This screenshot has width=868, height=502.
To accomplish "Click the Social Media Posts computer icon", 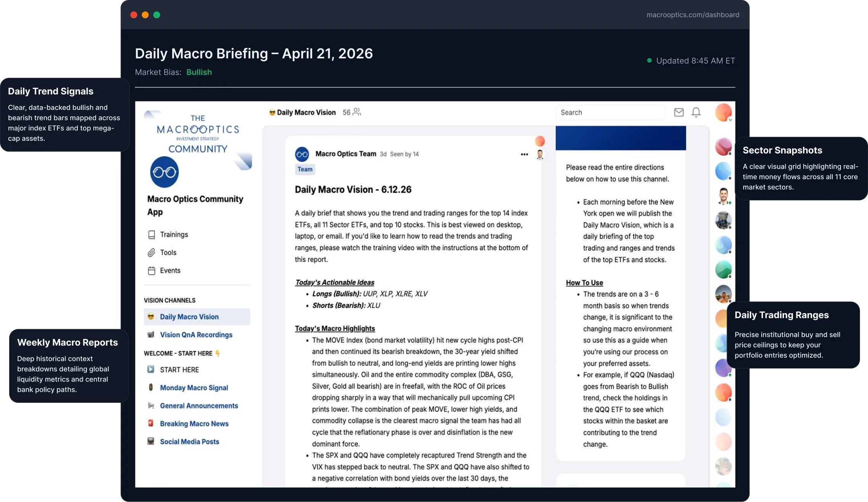I will [x=151, y=441].
